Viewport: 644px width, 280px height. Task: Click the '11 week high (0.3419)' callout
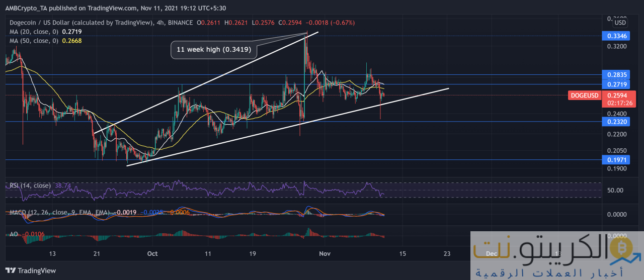point(213,50)
